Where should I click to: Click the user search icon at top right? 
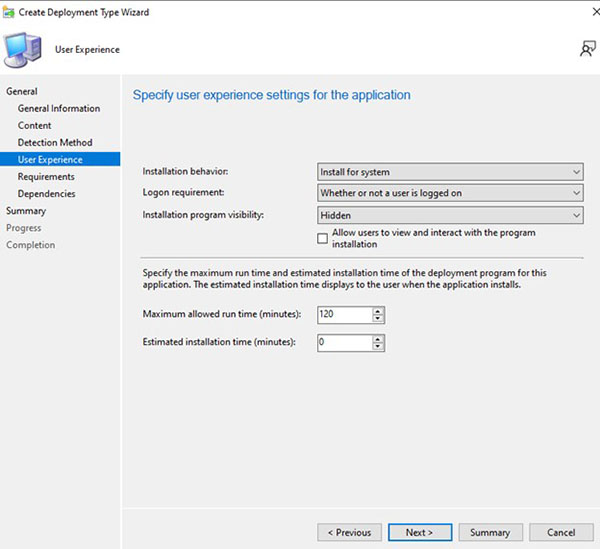586,49
